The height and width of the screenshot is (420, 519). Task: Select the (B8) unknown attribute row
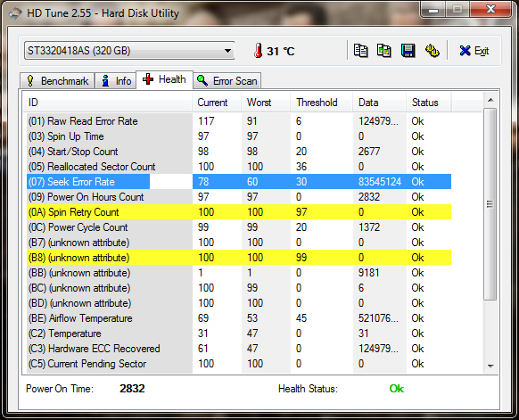pos(239,258)
